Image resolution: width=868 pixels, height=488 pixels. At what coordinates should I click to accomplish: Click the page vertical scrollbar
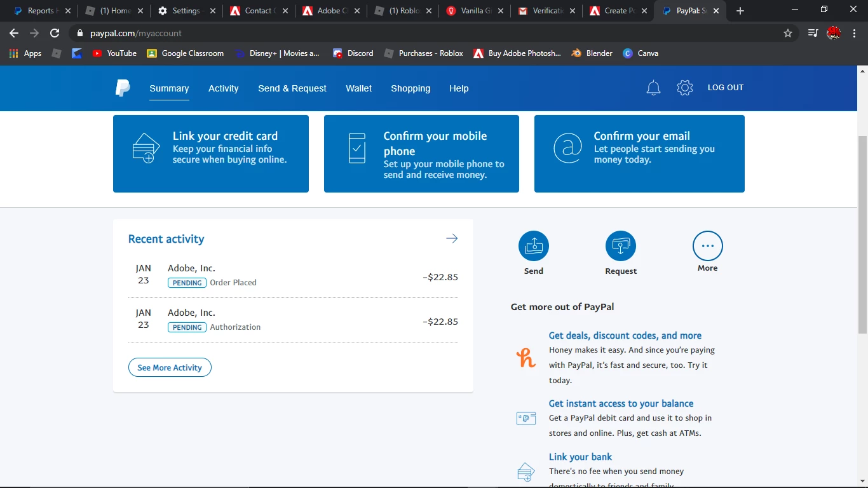coord(862,235)
